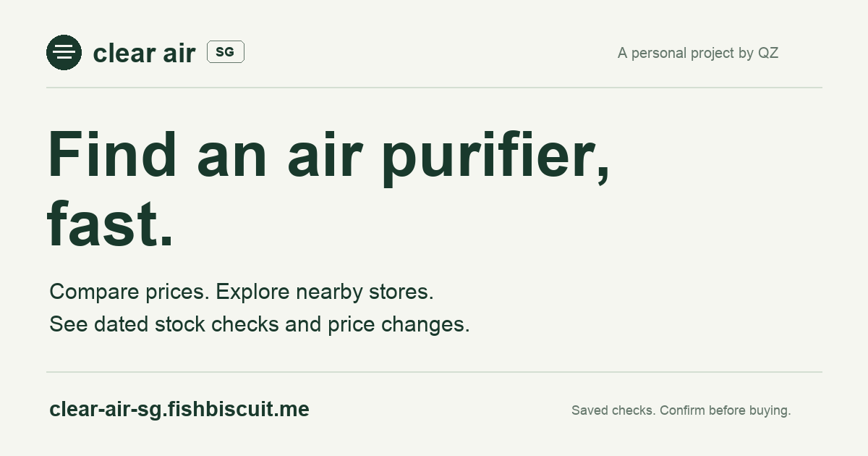Screen dimensions: 868x456
Task: Select the "clear air" brand name
Action: point(145,53)
